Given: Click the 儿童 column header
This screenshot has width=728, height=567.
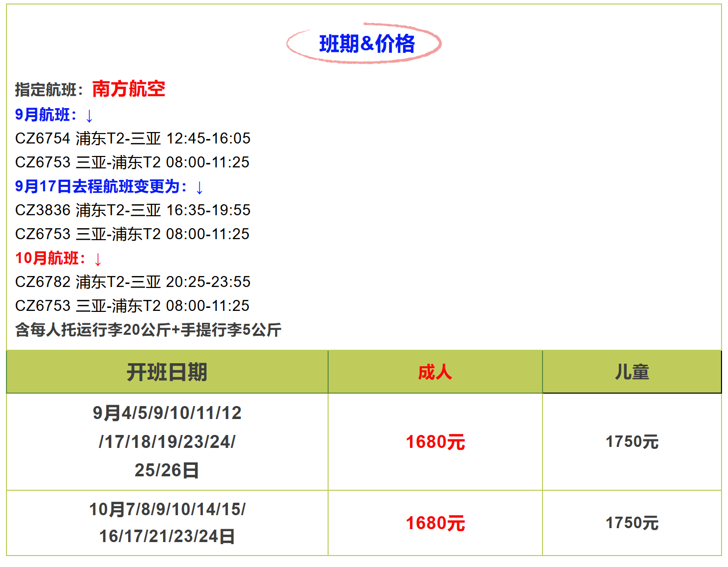Looking at the screenshot, I should coord(632,372).
